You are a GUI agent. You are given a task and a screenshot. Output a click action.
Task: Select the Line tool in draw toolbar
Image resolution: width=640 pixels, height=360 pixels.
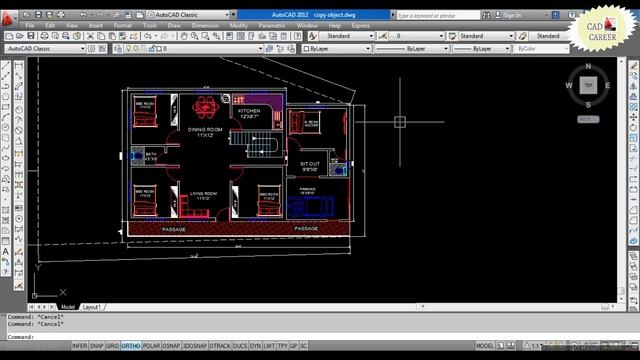click(x=6, y=66)
